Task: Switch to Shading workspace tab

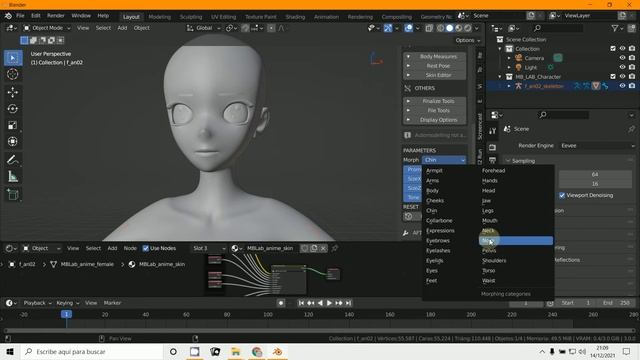Action: pyautogui.click(x=295, y=17)
